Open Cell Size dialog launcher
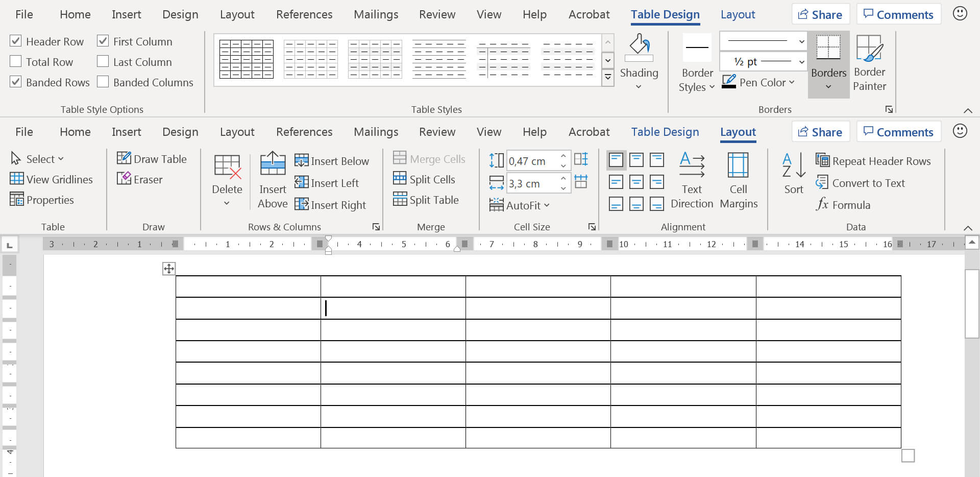 (592, 227)
